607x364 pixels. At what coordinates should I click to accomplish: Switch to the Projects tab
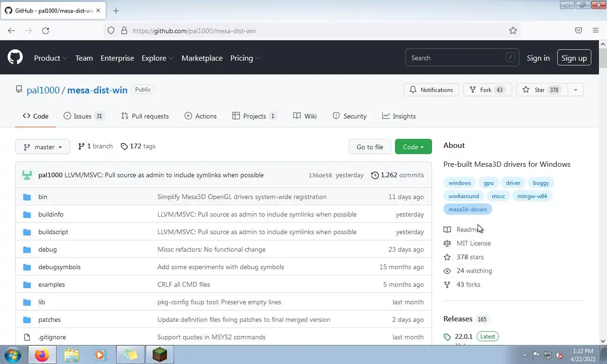[255, 116]
